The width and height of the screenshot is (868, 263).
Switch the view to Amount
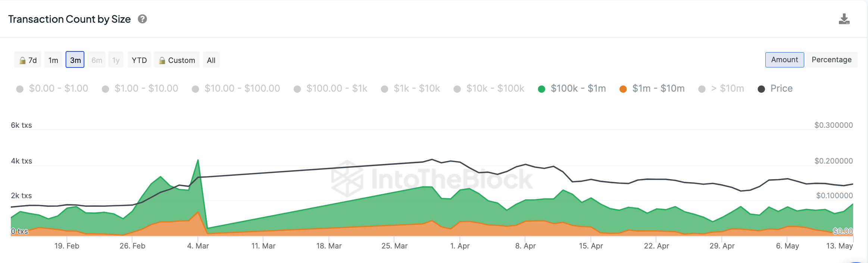[x=784, y=60]
